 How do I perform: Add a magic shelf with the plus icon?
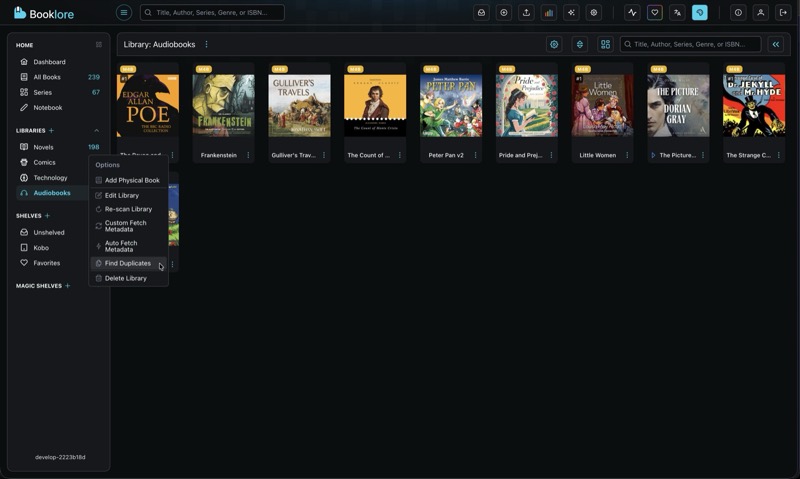coord(67,286)
